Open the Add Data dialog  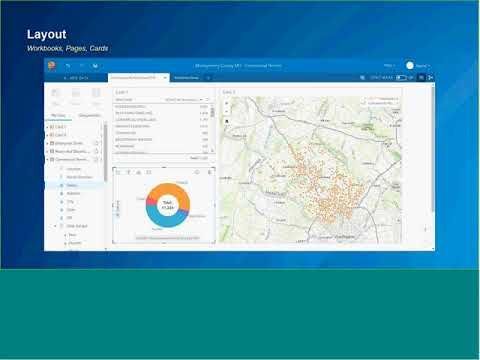pyautogui.click(x=76, y=78)
